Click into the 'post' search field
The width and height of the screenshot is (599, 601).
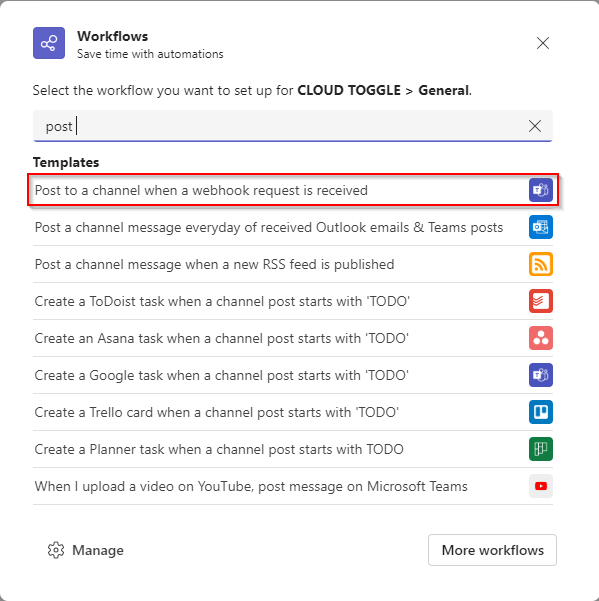293,126
